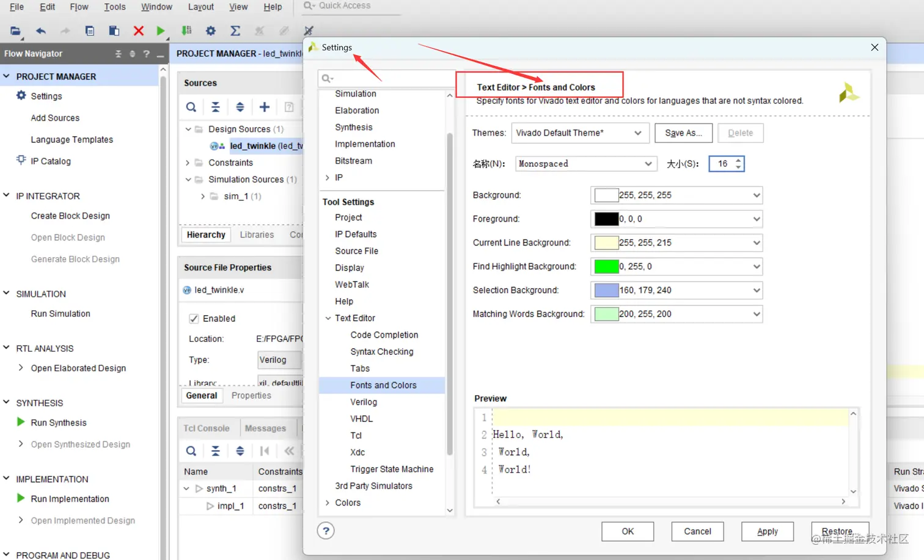Select Syntax Checking in settings tree

tap(382, 352)
